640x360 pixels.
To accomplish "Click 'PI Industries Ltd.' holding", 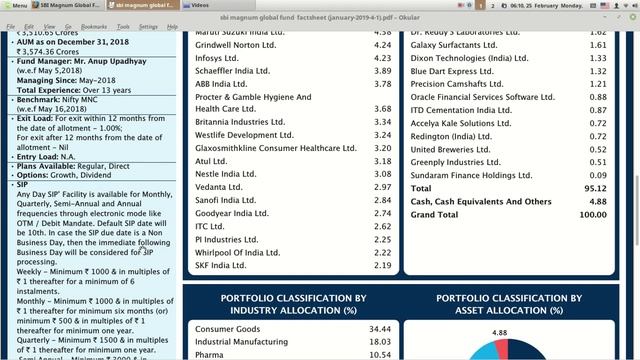I will [x=227, y=239].
